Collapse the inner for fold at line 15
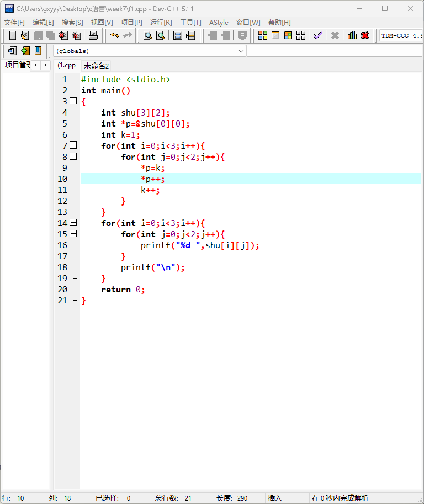Screen dimensions: 424x504 (x=73, y=234)
